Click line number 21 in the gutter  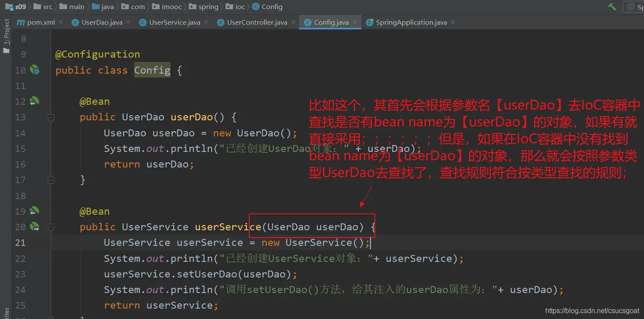pyautogui.click(x=20, y=242)
